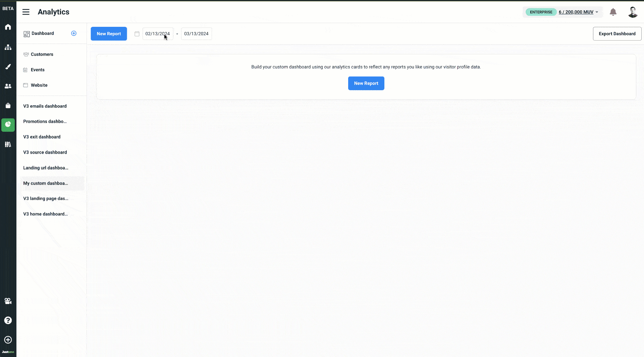Select the commerce shopping bag icon
Viewport: 644px width, 357px height.
pyautogui.click(x=8, y=106)
